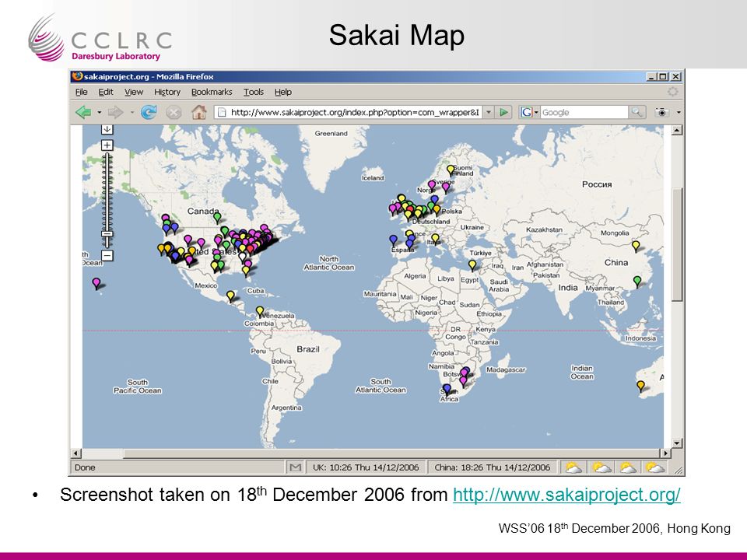Image resolution: width=747 pixels, height=560 pixels.
Task: Open the sakaiproject.org link on the slide
Action: pos(566,495)
